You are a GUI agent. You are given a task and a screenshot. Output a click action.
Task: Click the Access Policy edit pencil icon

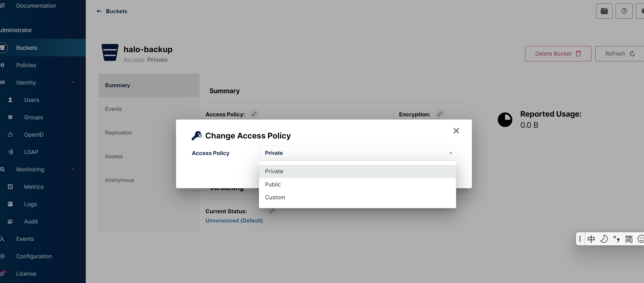(254, 114)
